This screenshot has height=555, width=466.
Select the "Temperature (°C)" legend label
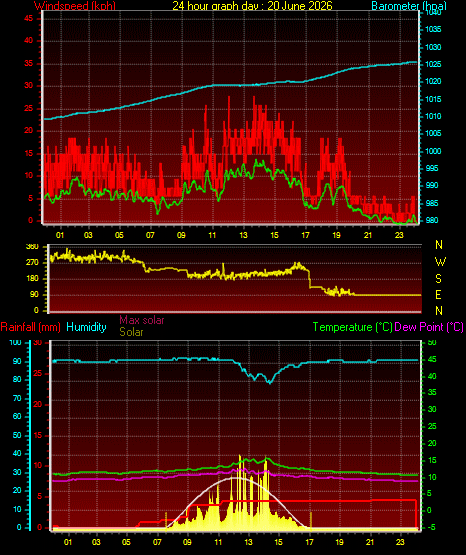click(352, 327)
